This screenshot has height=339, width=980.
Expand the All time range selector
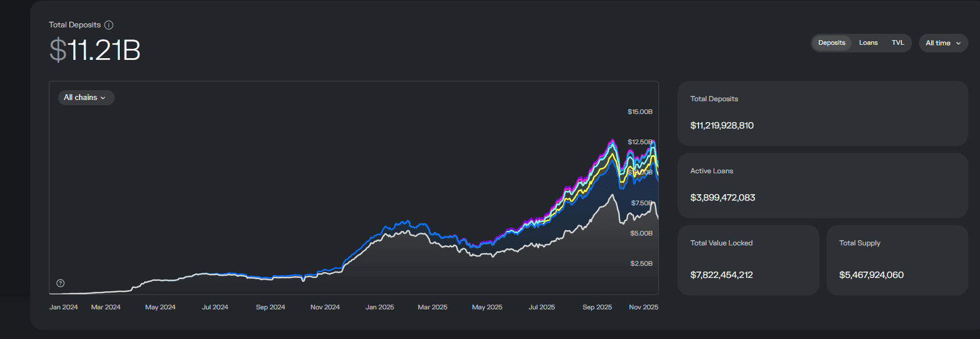943,43
